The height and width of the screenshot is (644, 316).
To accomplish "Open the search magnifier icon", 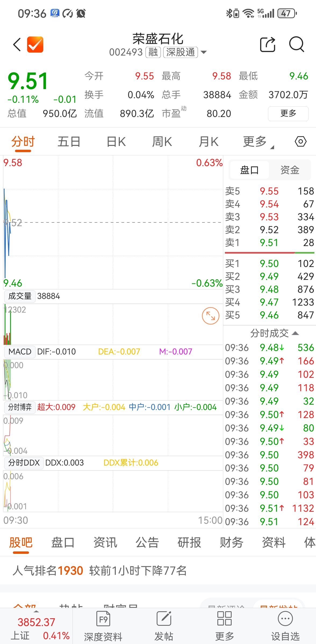I will click(297, 44).
